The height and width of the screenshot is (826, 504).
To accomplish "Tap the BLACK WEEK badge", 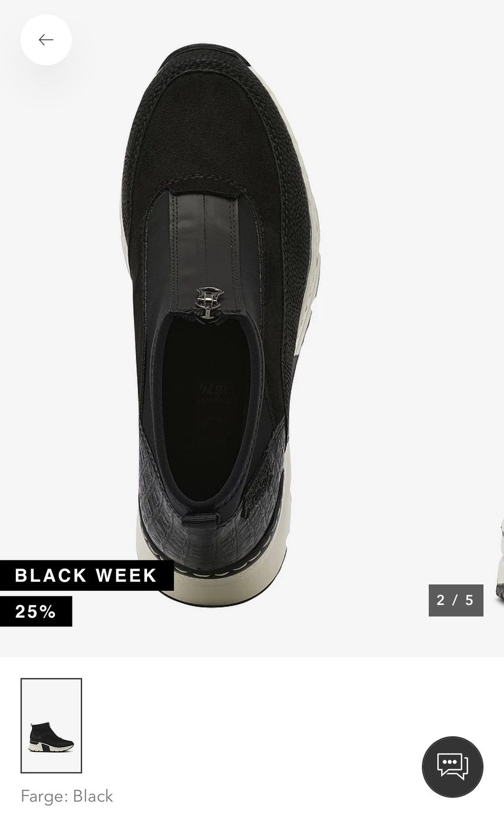I will (x=87, y=576).
